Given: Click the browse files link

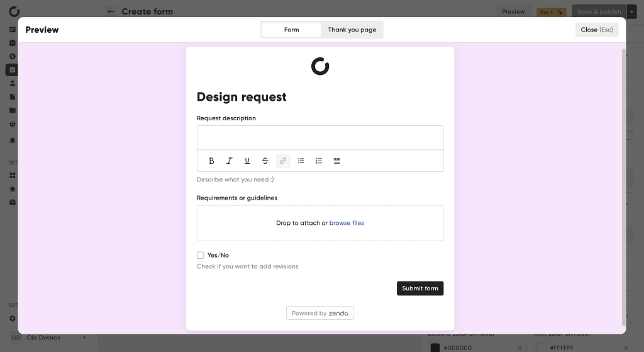Looking at the screenshot, I should [x=347, y=223].
